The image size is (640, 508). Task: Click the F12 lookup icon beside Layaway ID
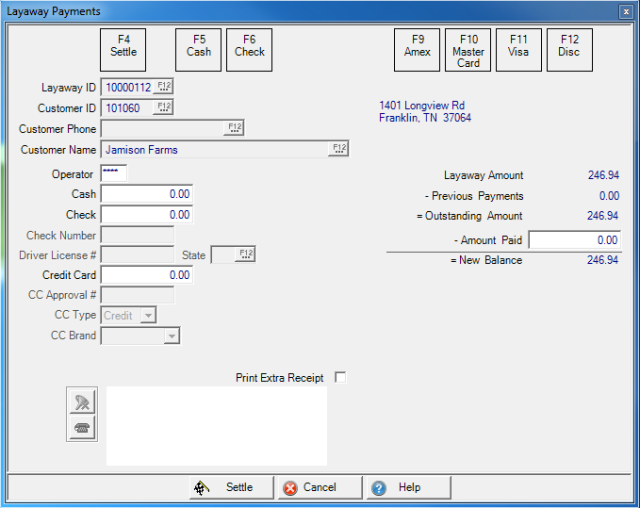pyautogui.click(x=164, y=87)
